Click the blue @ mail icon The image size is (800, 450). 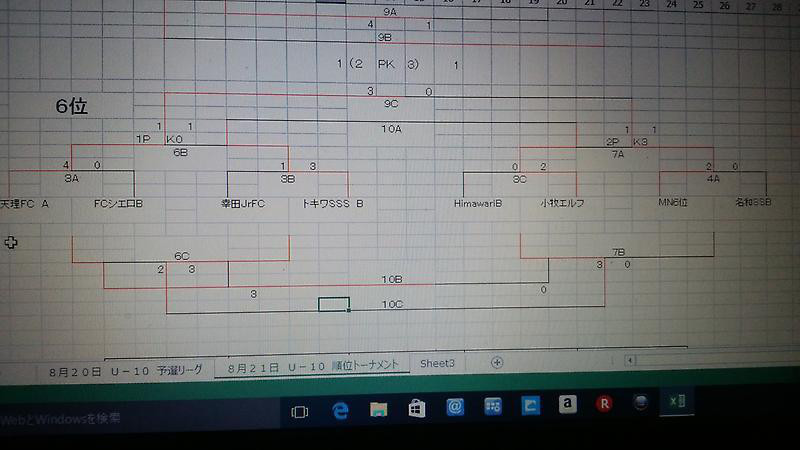[455, 406]
